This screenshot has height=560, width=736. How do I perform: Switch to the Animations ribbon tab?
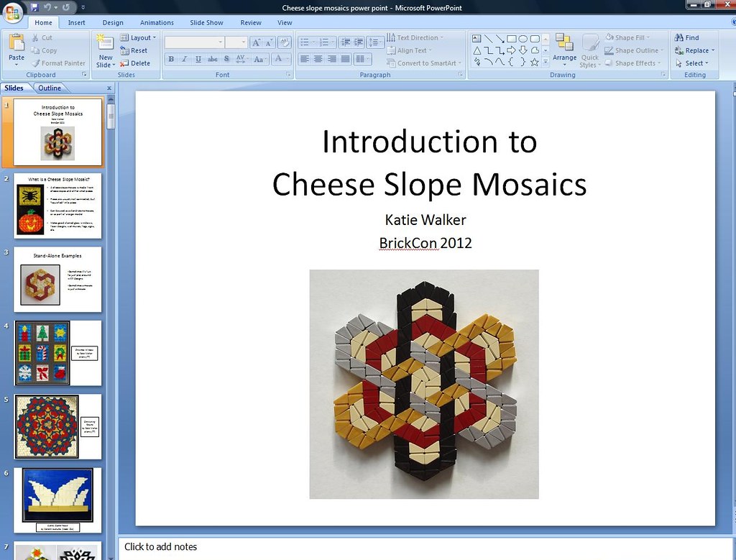coord(157,22)
